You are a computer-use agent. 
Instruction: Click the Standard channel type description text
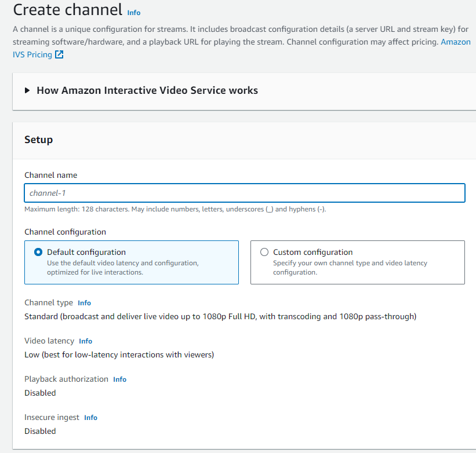[x=220, y=316]
